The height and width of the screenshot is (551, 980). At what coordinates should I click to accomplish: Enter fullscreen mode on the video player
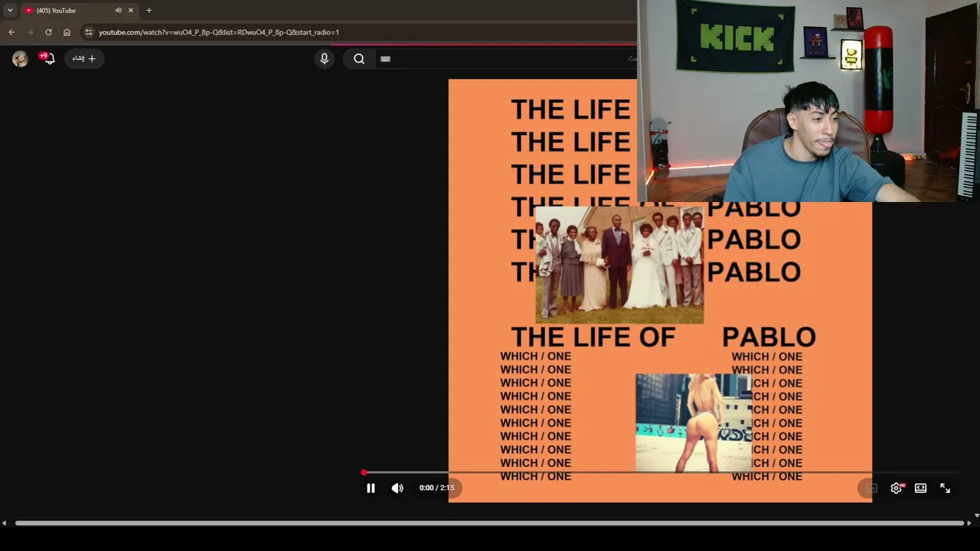pos(946,488)
